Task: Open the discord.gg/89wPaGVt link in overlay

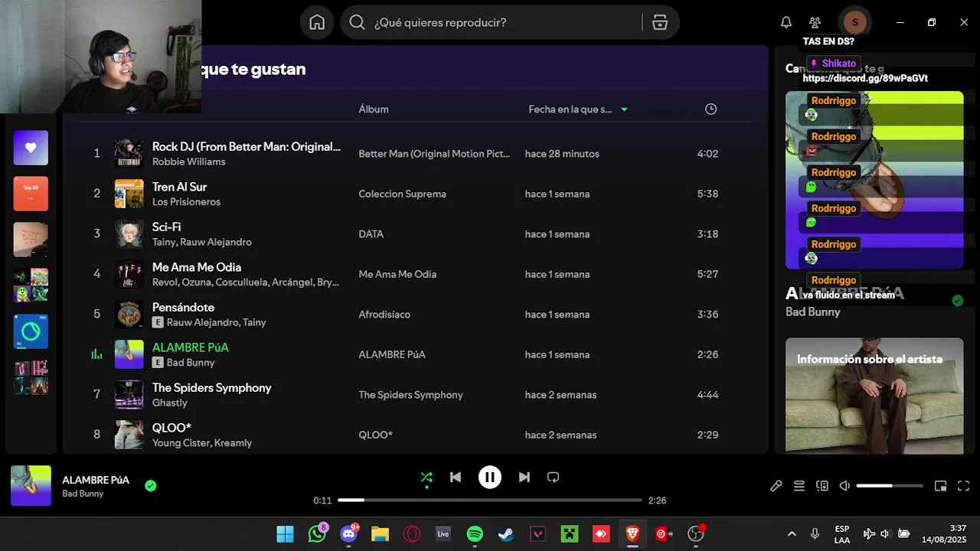Action: click(865, 78)
